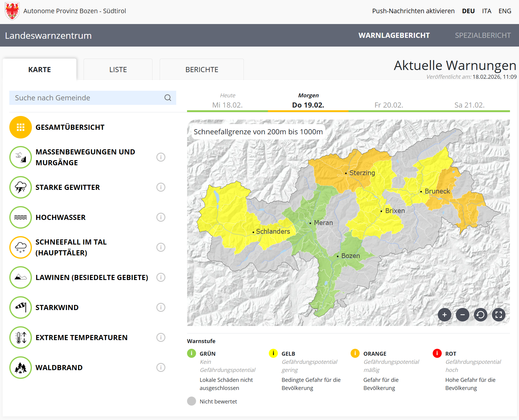Zoom in on the map with plus button

[444, 315]
